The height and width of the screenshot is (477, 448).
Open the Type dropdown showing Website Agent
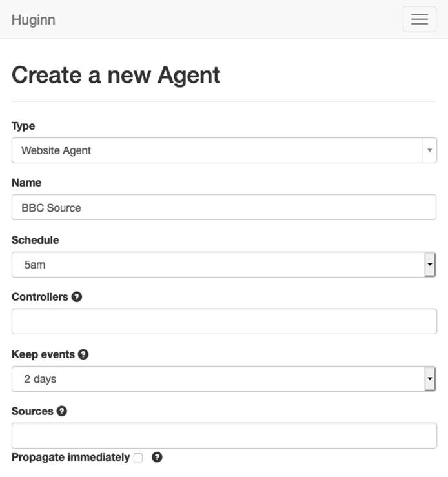pyautogui.click(x=223, y=150)
